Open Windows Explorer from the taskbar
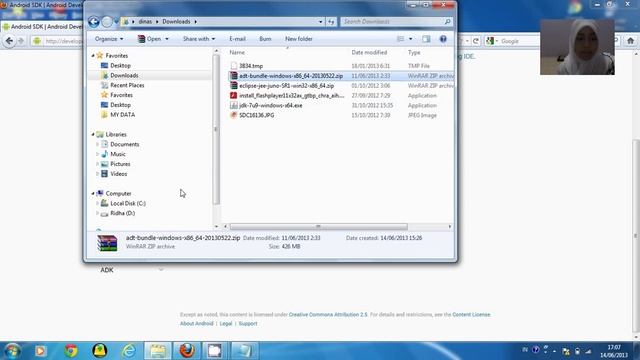 (x=158, y=351)
